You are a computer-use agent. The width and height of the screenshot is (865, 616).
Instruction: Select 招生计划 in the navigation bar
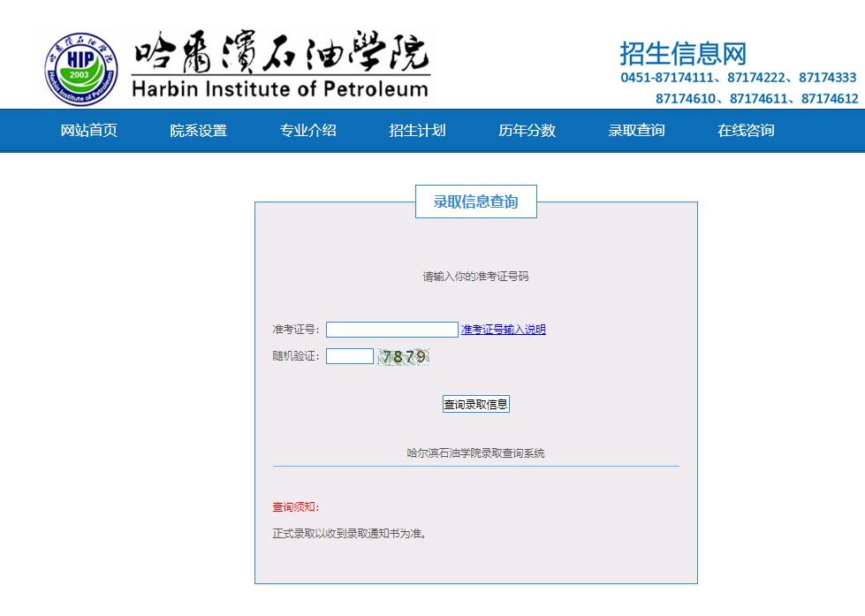(x=417, y=130)
